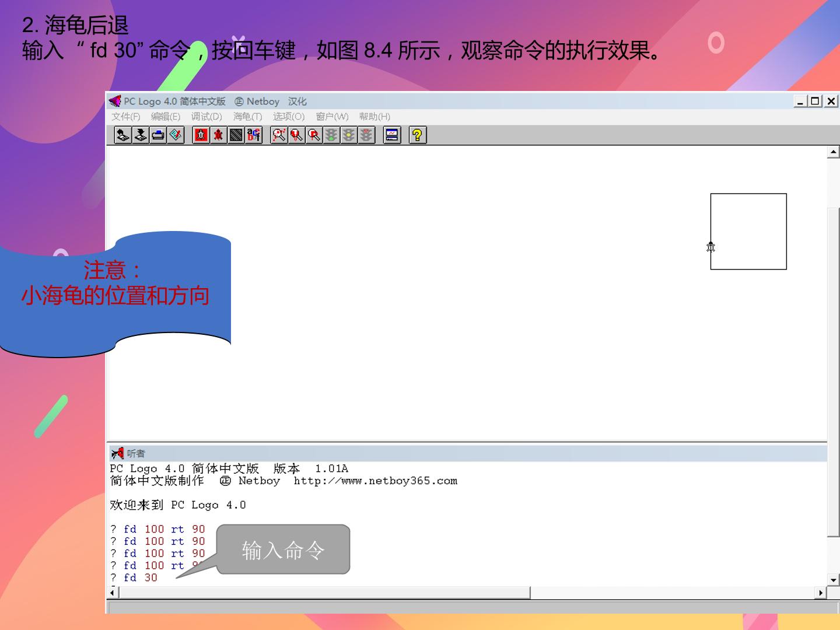Click the printer toolbar icon
The width and height of the screenshot is (840, 630).
(157, 135)
